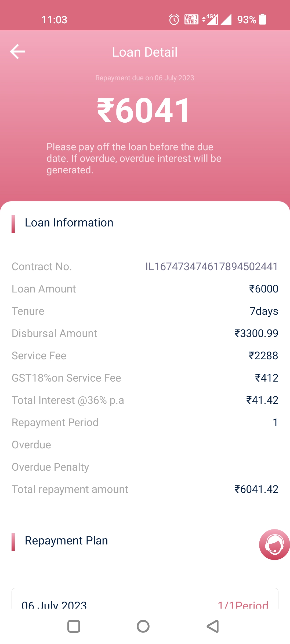The height and width of the screenshot is (644, 290).
Task: Tap the Loan Detail page title
Action: coord(145,52)
